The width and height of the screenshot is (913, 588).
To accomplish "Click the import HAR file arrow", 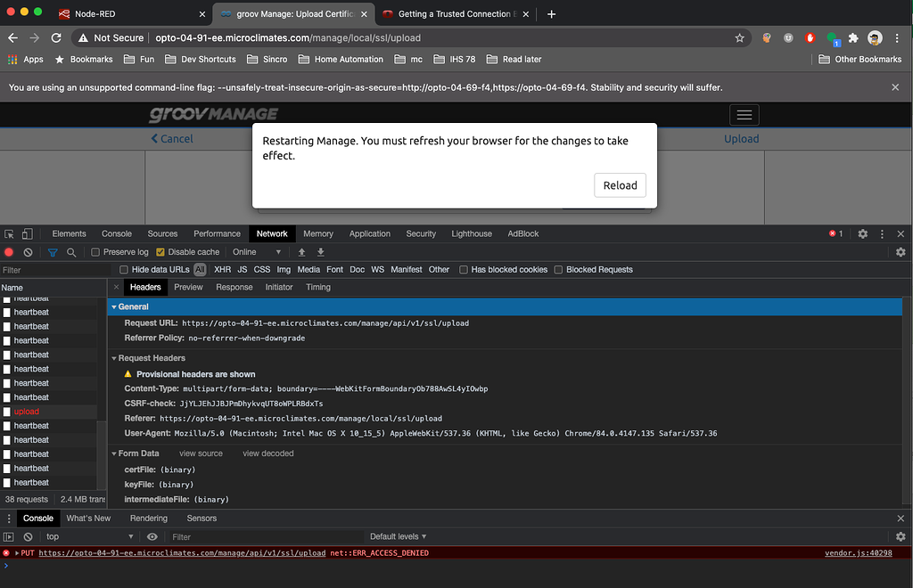I will coord(302,252).
